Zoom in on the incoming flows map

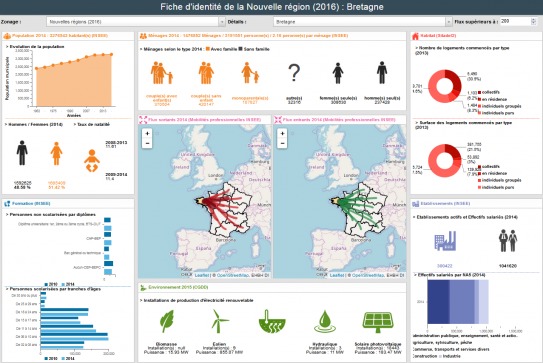(x=282, y=133)
